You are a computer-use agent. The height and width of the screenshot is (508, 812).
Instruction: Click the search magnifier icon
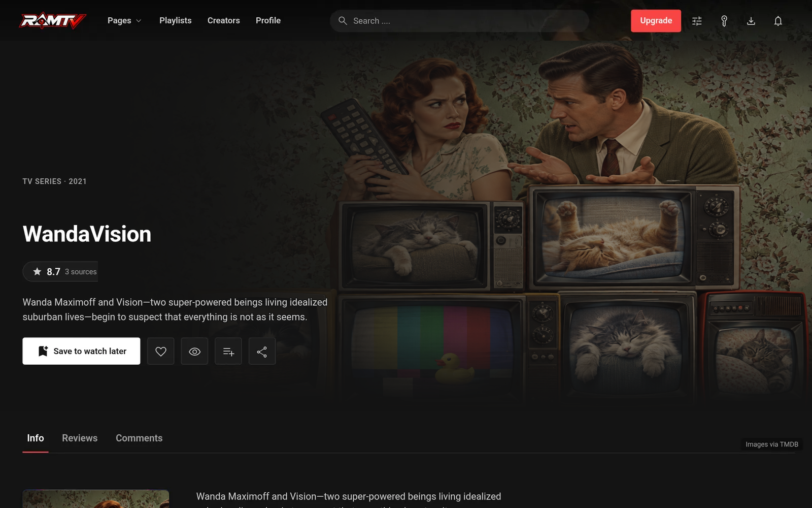tap(343, 21)
